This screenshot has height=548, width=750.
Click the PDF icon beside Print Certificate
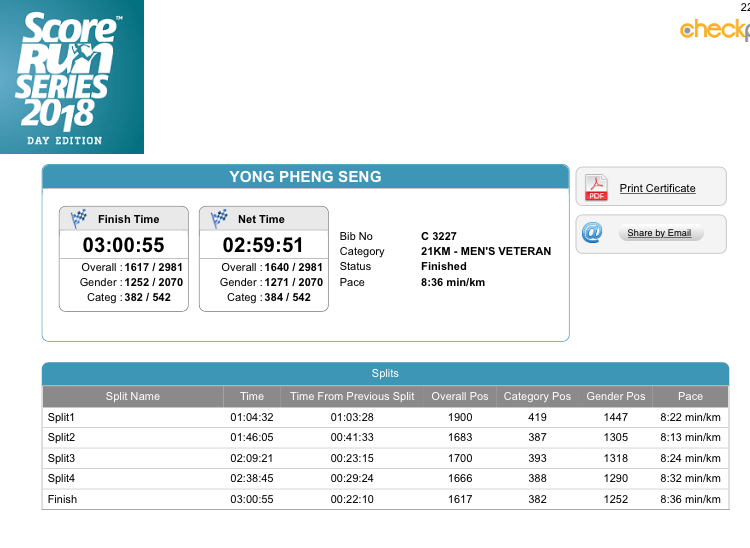596,188
